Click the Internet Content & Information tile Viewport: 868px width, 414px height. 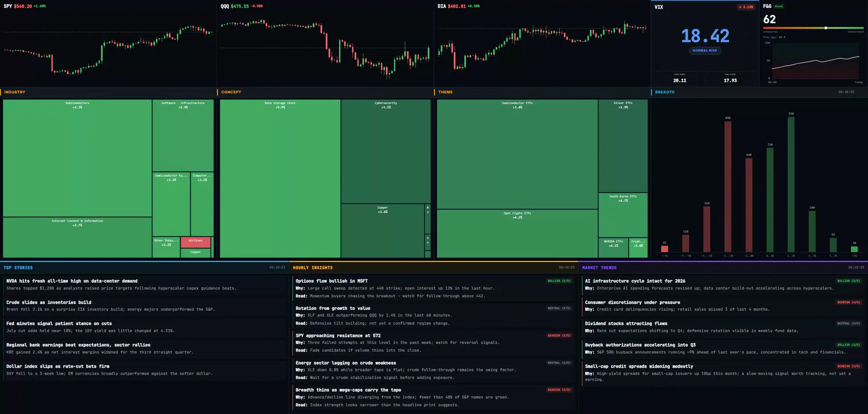click(x=77, y=237)
